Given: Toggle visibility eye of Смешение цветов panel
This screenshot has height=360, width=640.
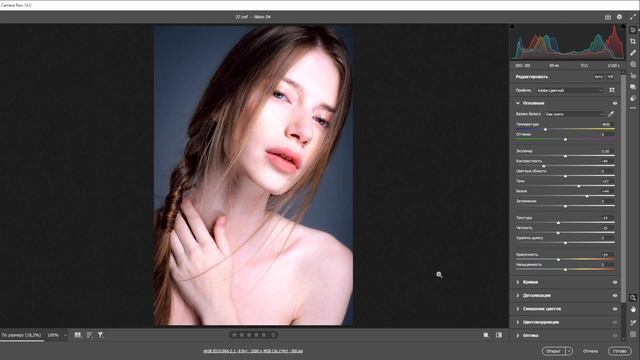Looking at the screenshot, I should tap(615, 309).
